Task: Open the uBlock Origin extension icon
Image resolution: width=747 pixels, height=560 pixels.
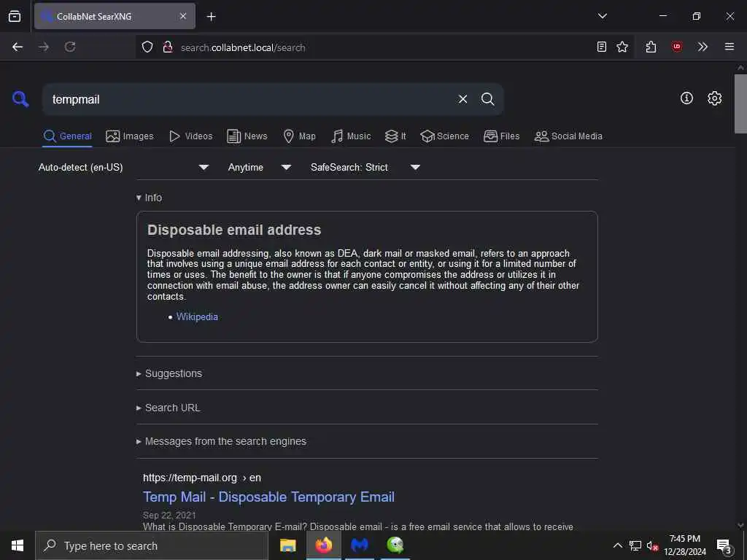Action: (x=676, y=47)
